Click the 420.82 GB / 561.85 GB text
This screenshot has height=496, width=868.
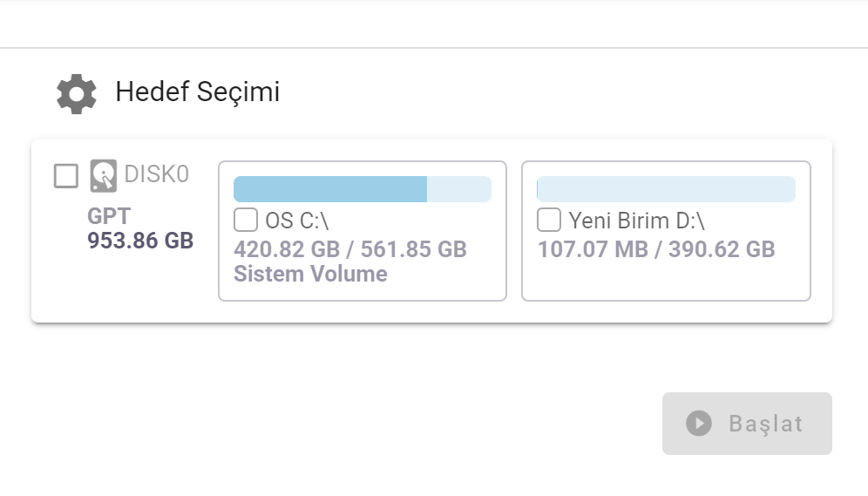(350, 249)
